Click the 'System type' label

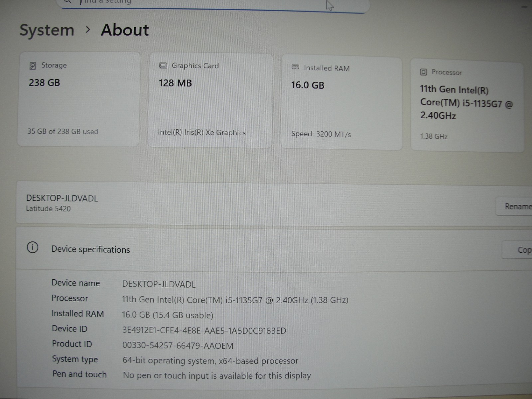coord(75,359)
